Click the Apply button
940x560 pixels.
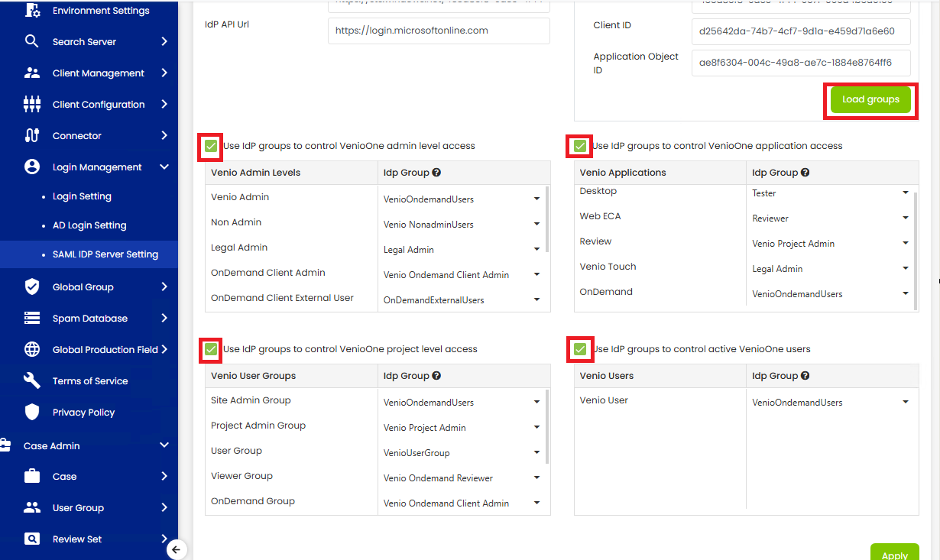(x=895, y=553)
